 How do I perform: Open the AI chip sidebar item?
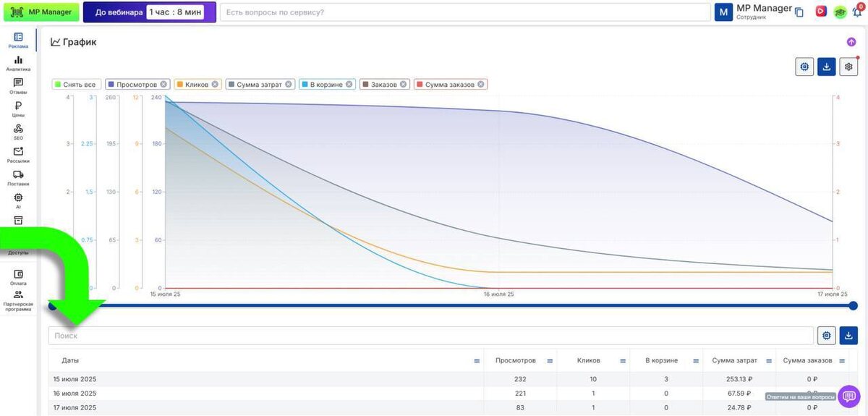(18, 200)
